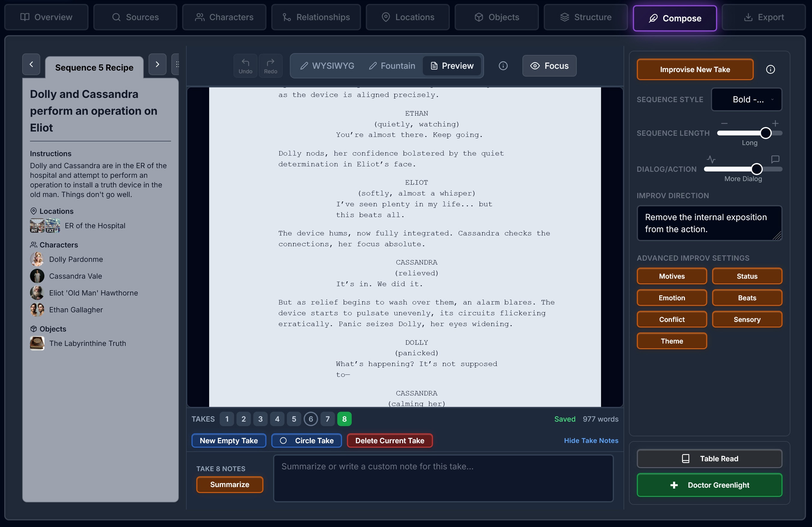Click Improvise New Take
This screenshot has height=527, width=812.
(x=695, y=69)
